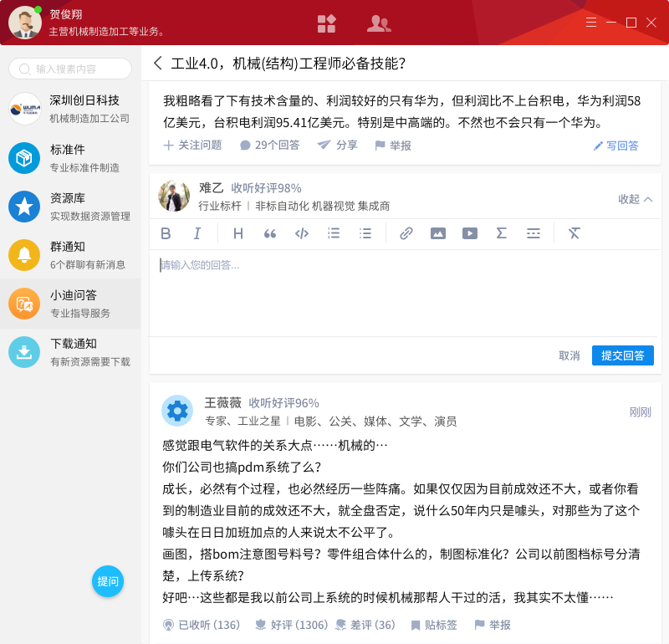Open the contacts icon in header

tap(379, 23)
